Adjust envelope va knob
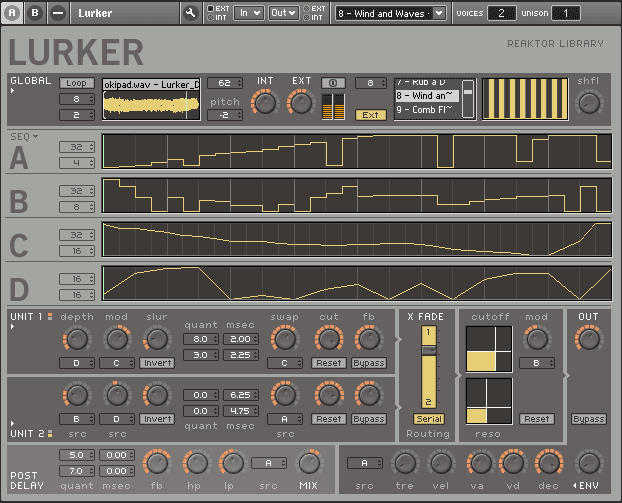Screen dimensions: 622x503 [480, 463]
